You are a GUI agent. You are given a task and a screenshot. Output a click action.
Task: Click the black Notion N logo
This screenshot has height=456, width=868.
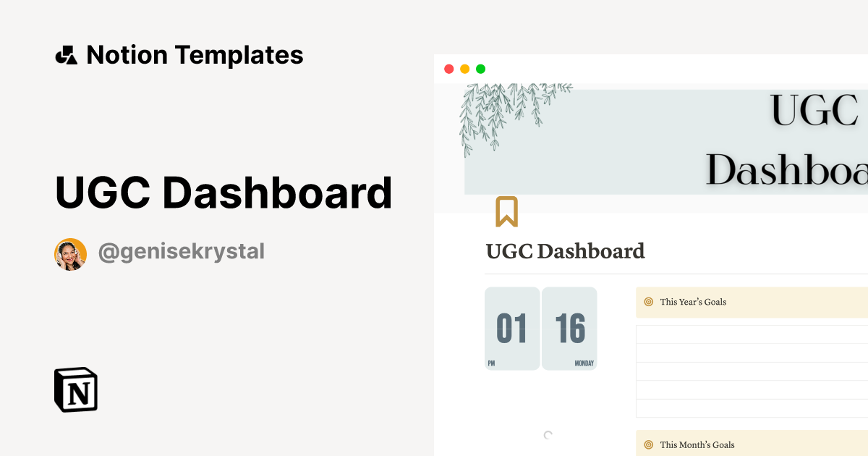tap(76, 390)
